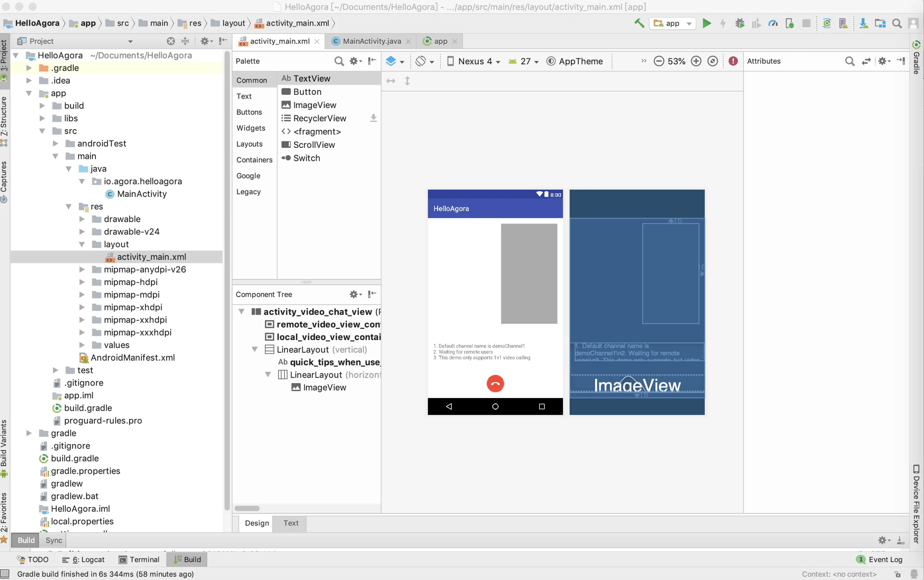This screenshot has width=924, height=580.
Task: Open the API 27 version dropdown
Action: pyautogui.click(x=523, y=61)
